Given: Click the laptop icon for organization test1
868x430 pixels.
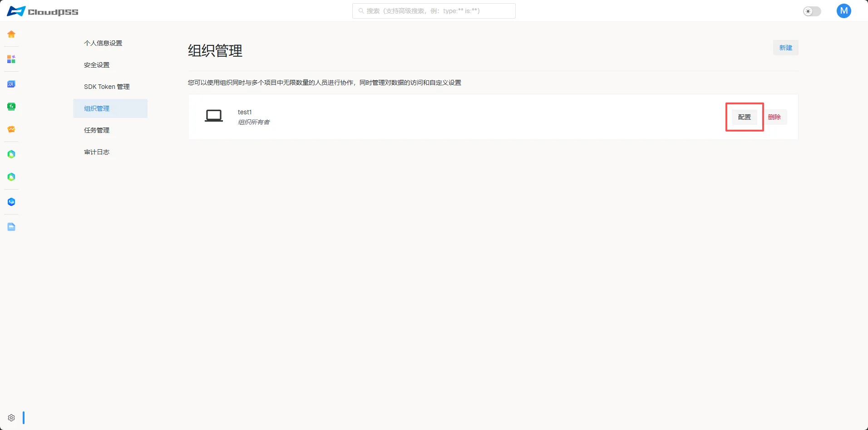Looking at the screenshot, I should (214, 116).
